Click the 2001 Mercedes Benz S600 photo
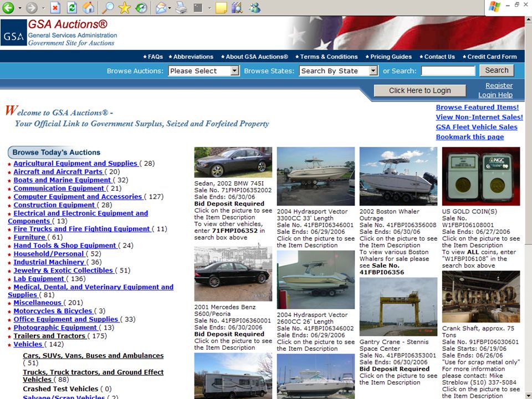Viewport: 532px width, 399px height. click(x=233, y=274)
